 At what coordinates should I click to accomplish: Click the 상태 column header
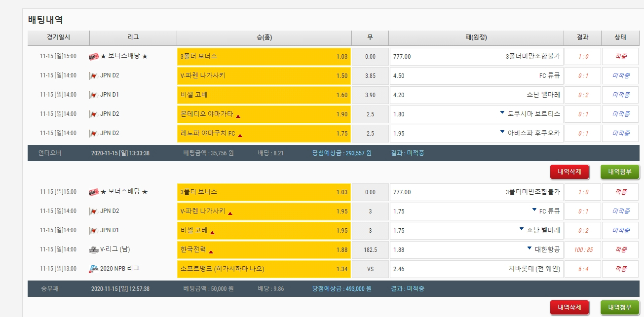pyautogui.click(x=620, y=37)
